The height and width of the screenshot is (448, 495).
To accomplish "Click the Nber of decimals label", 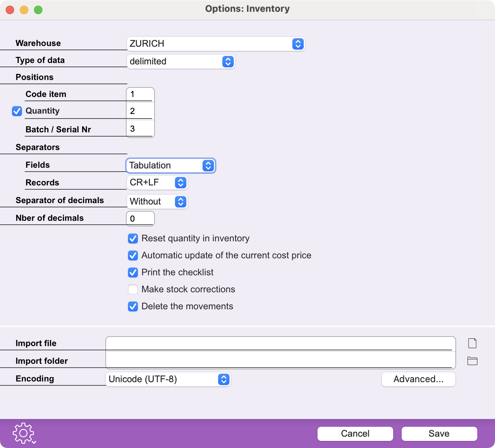I will (49, 218).
